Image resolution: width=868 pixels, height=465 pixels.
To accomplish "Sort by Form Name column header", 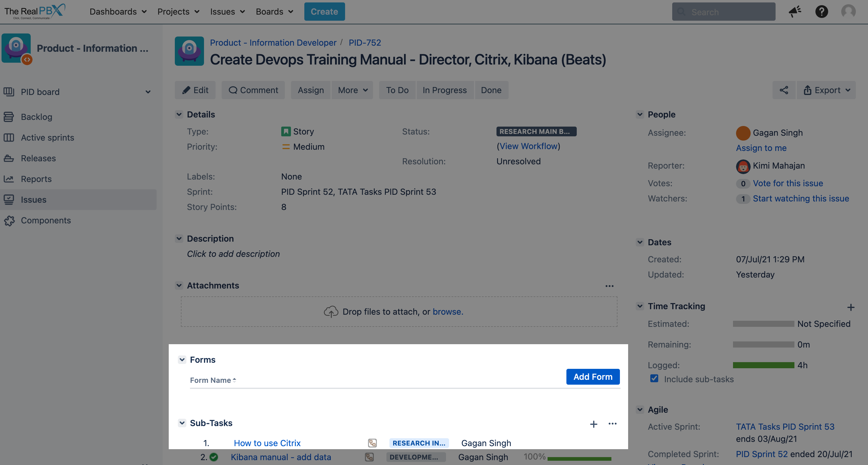I will point(213,380).
